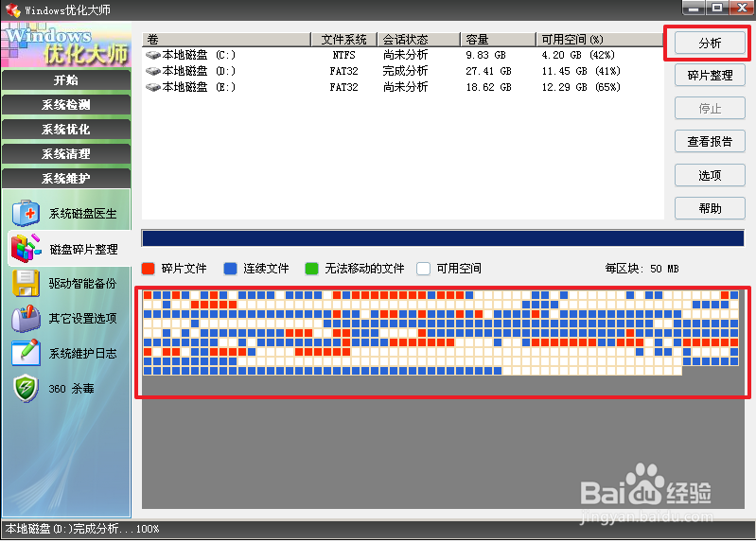The image size is (756, 543).
Task: Click the app logo in the title bar
Action: 13,9
